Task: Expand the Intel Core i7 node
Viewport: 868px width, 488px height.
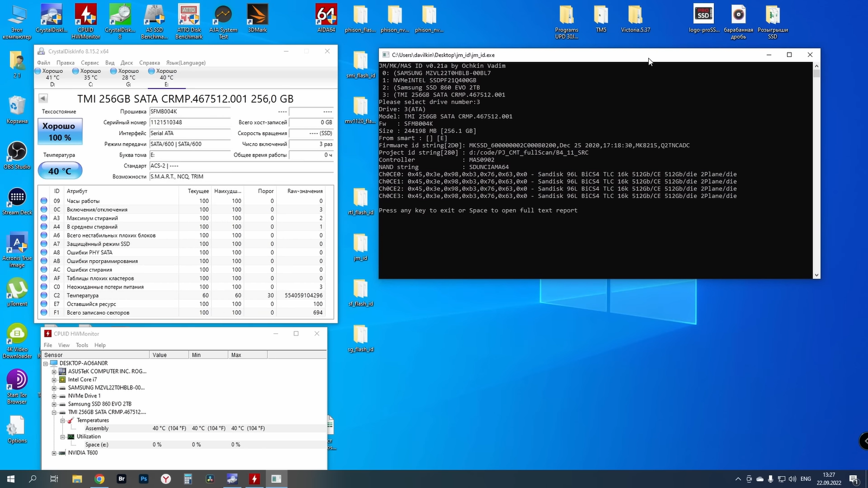Action: coord(54,380)
